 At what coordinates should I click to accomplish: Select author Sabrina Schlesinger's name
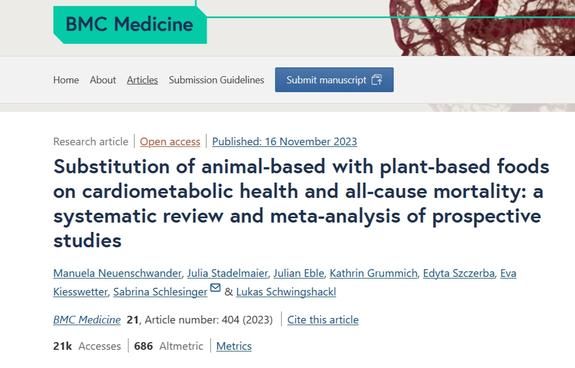click(x=160, y=292)
